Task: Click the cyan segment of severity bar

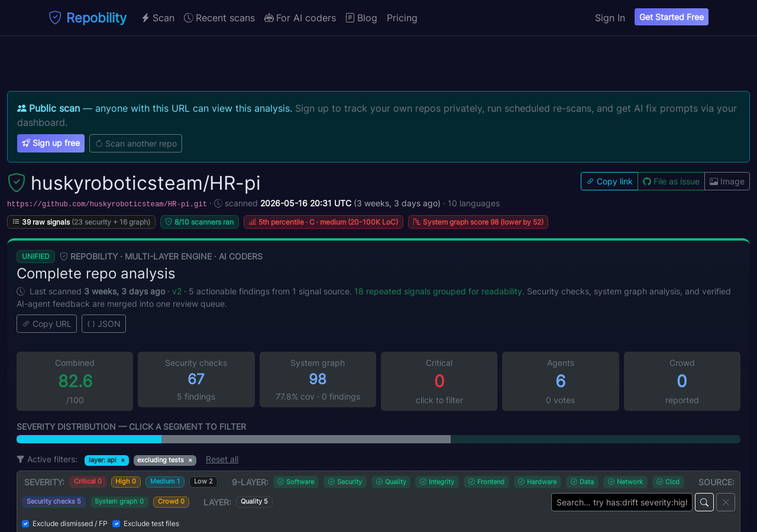Action: pos(89,439)
